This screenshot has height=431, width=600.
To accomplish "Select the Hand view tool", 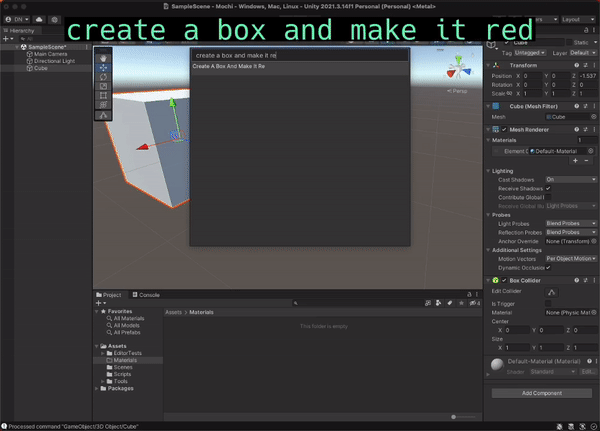I will point(105,57).
